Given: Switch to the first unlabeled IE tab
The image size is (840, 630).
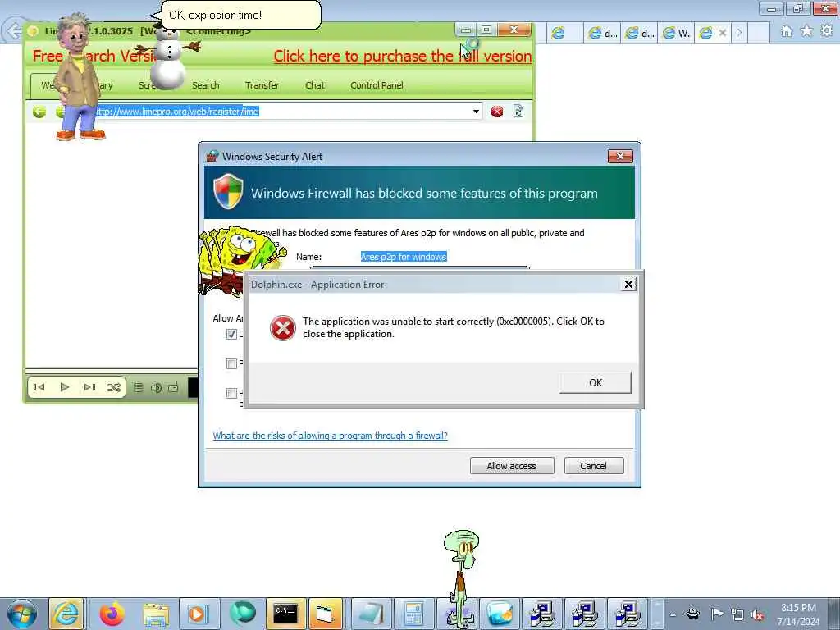Looking at the screenshot, I should click(x=564, y=33).
